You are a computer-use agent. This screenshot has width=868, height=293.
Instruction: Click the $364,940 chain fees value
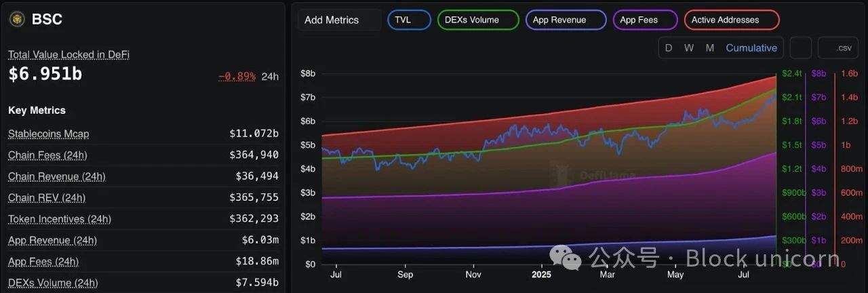254,155
